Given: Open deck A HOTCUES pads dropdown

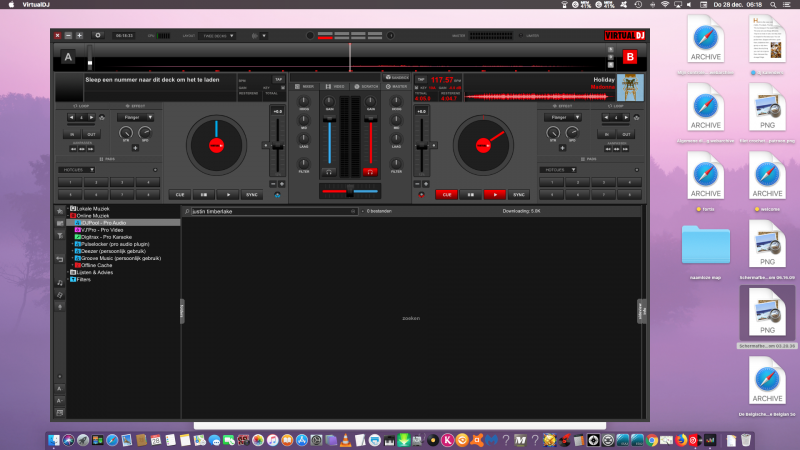Looking at the screenshot, I should pos(77,170).
